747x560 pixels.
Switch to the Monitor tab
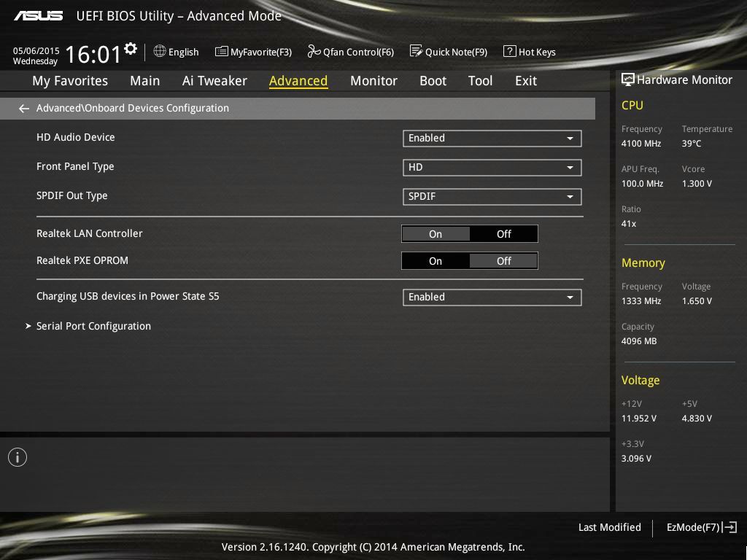point(373,81)
